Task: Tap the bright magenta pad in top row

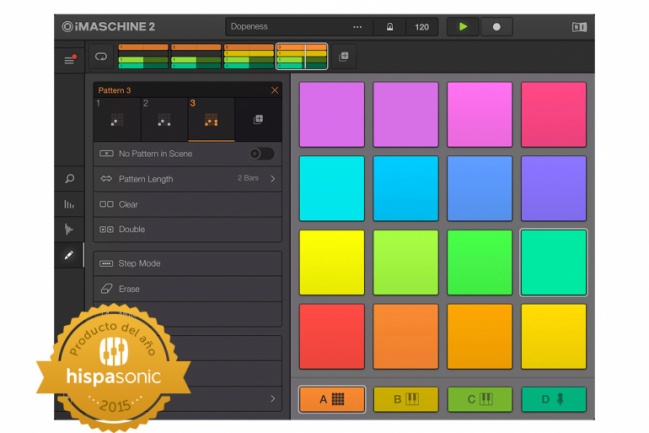Action: 480,114
